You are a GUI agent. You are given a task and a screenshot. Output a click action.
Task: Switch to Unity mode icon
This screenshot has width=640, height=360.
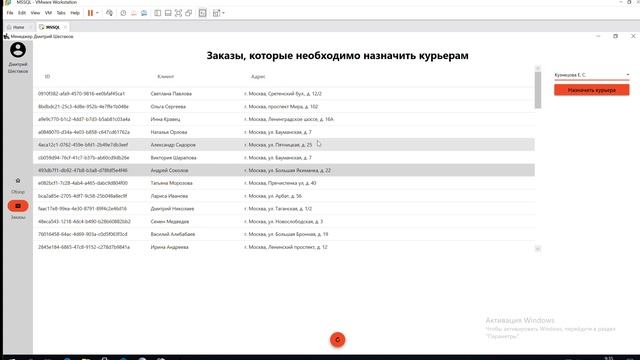pyautogui.click(x=189, y=13)
